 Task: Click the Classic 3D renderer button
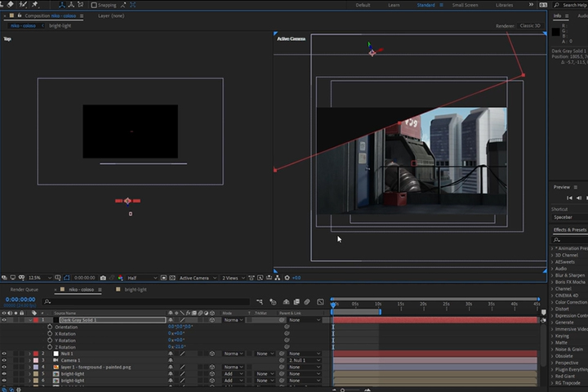click(x=530, y=26)
